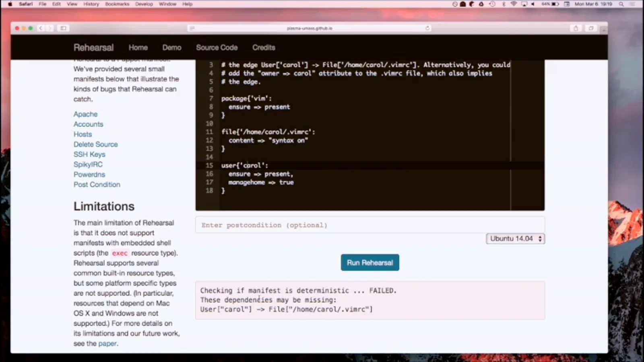Click code line package{'vim':

tap(246, 99)
